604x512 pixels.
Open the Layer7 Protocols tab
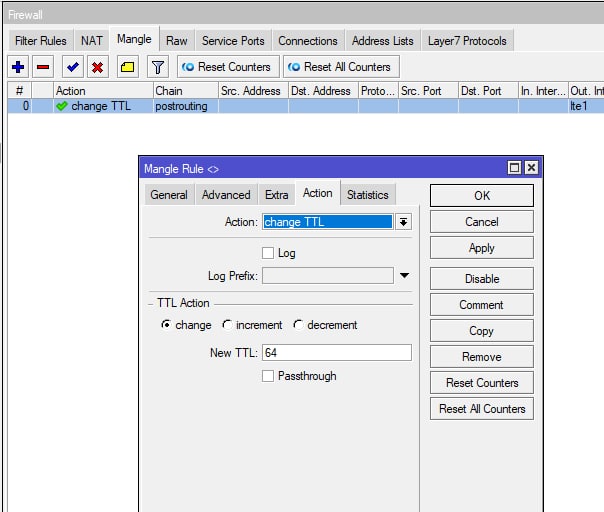point(467,40)
